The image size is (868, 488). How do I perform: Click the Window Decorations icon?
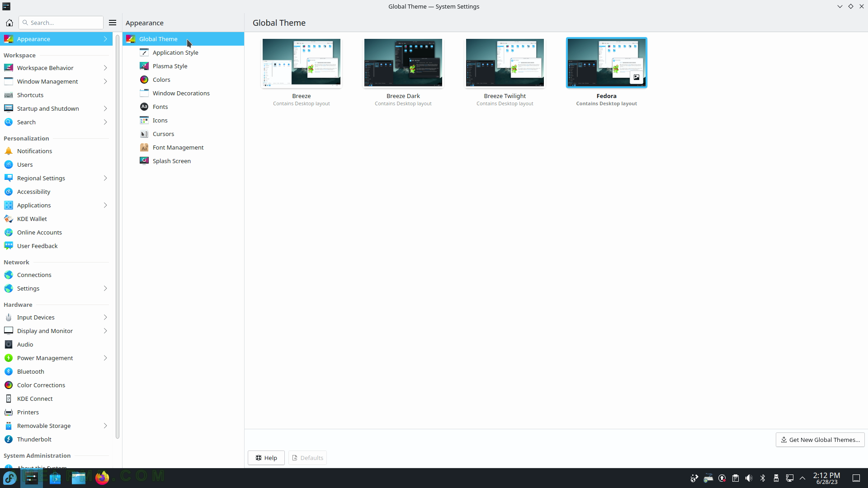point(144,93)
